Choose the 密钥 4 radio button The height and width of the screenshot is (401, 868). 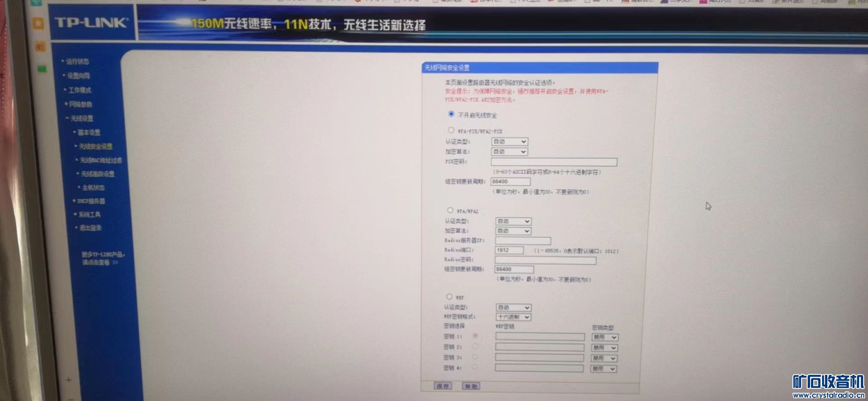pos(475,367)
